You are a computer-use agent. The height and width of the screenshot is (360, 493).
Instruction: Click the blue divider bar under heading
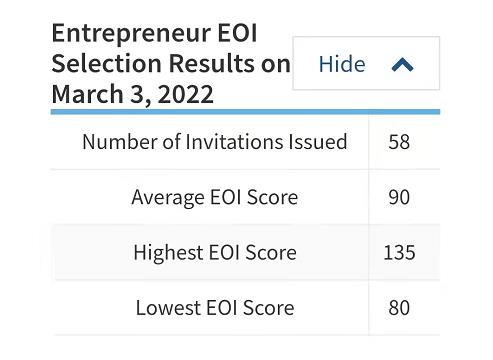245,112
